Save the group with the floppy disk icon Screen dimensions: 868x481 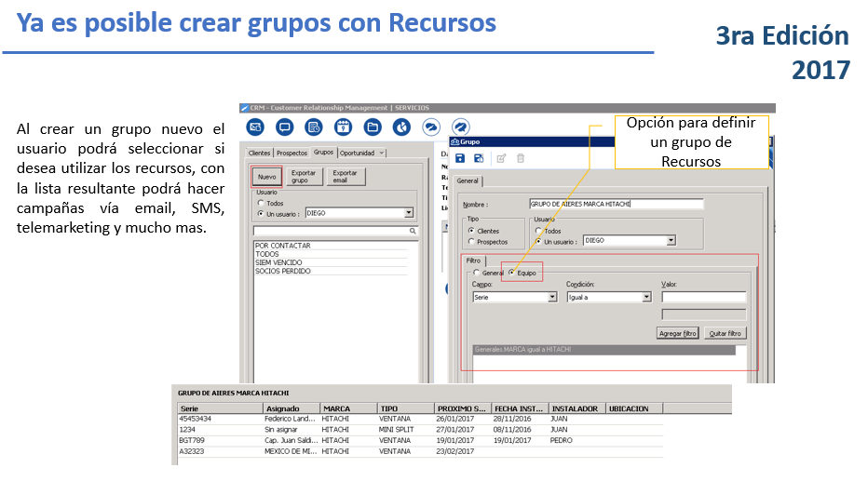(460, 159)
